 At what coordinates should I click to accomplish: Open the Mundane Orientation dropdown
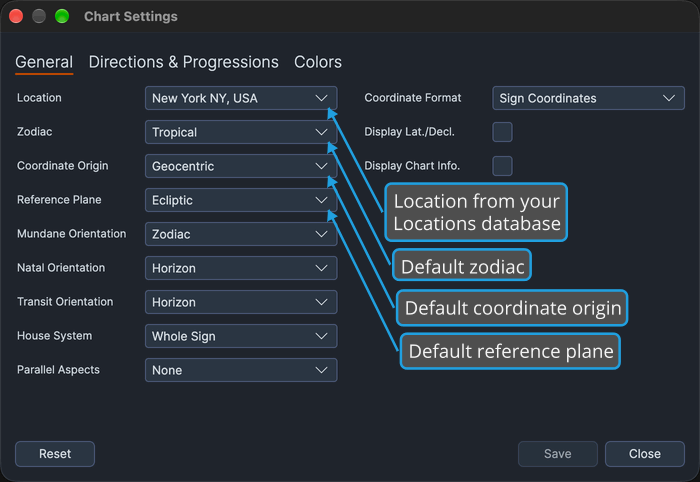click(241, 234)
